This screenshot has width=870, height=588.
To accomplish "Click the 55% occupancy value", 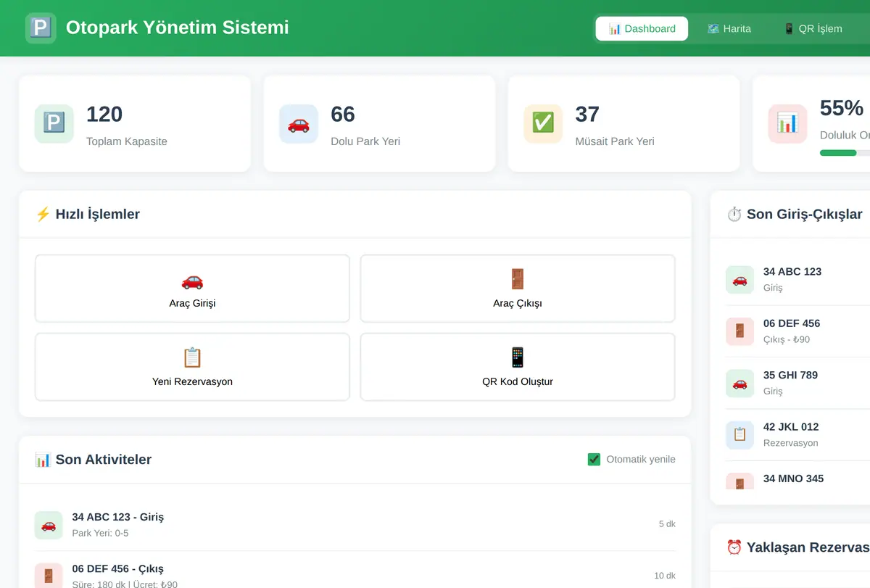I will click(842, 108).
